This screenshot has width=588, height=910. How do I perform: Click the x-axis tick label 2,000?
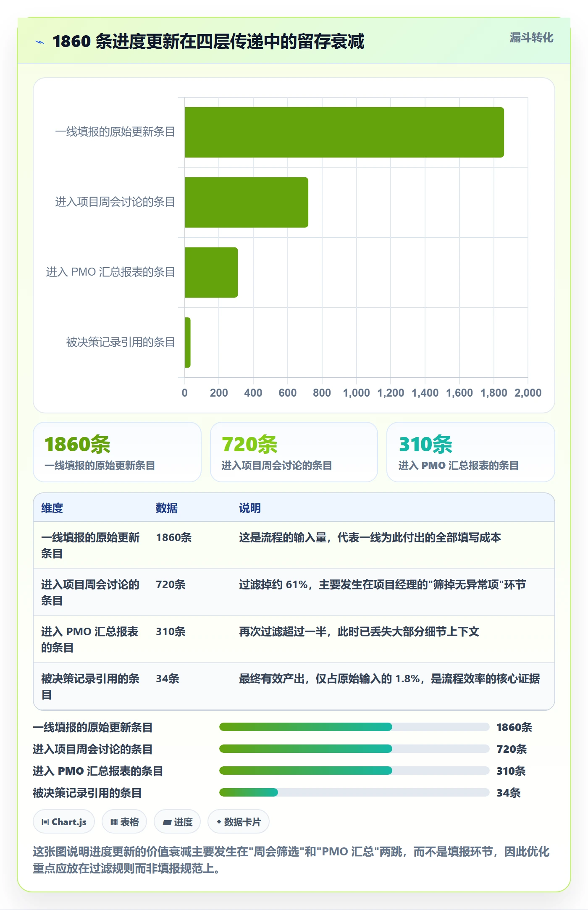click(528, 393)
